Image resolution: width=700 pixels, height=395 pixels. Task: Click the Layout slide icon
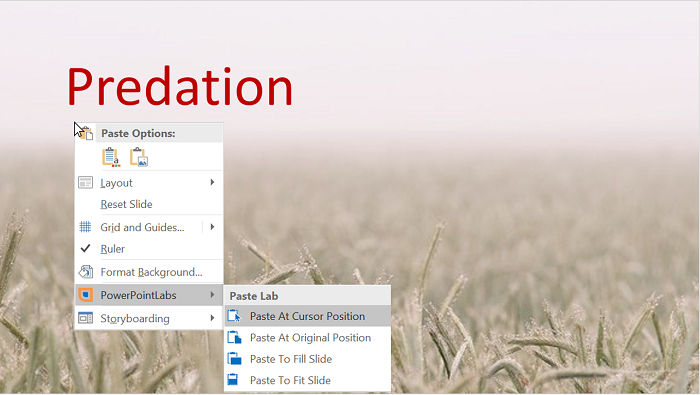click(x=85, y=183)
